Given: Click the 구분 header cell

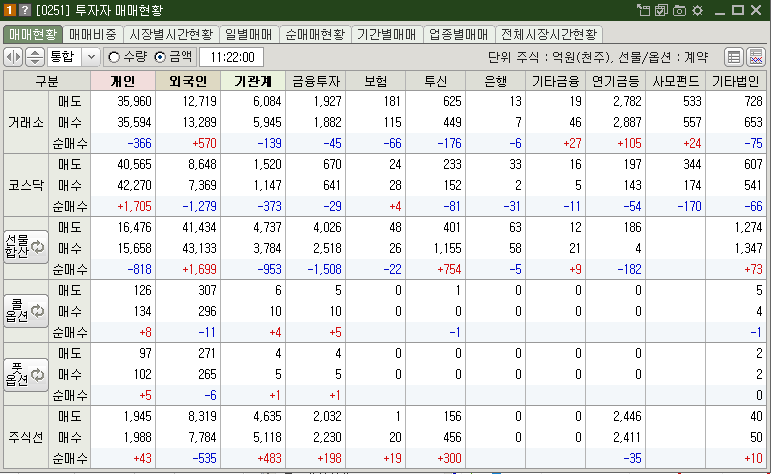Looking at the screenshot, I should tap(47, 81).
